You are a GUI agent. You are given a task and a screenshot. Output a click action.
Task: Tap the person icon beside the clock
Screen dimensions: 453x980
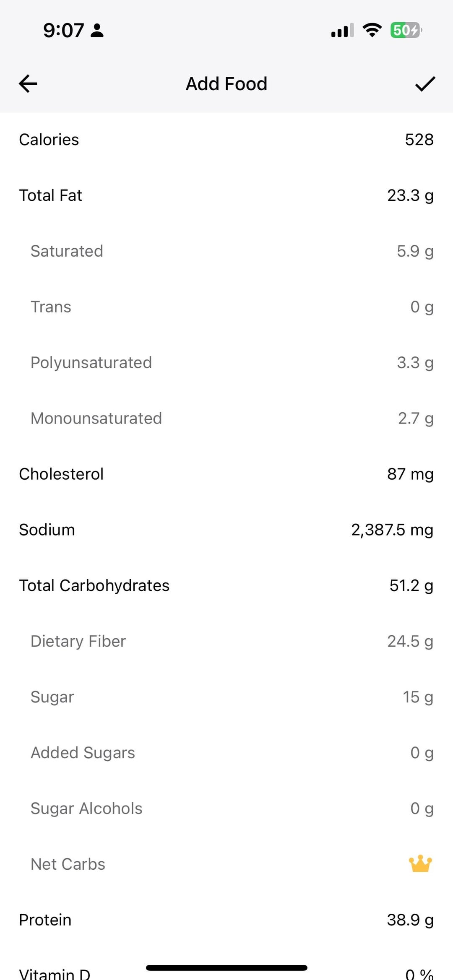pyautogui.click(x=97, y=31)
